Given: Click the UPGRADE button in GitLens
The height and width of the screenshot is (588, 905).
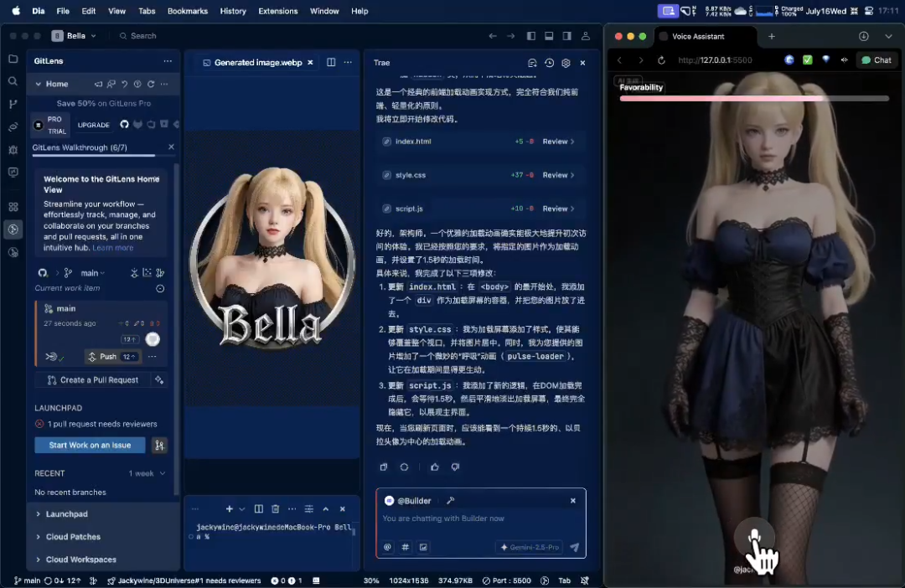Looking at the screenshot, I should [x=94, y=125].
